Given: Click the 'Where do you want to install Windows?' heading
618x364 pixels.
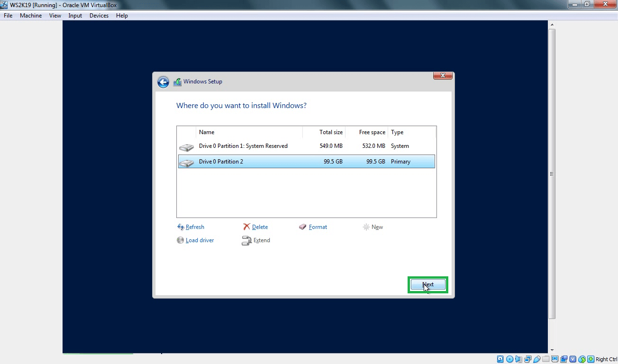Looking at the screenshot, I should (x=241, y=105).
